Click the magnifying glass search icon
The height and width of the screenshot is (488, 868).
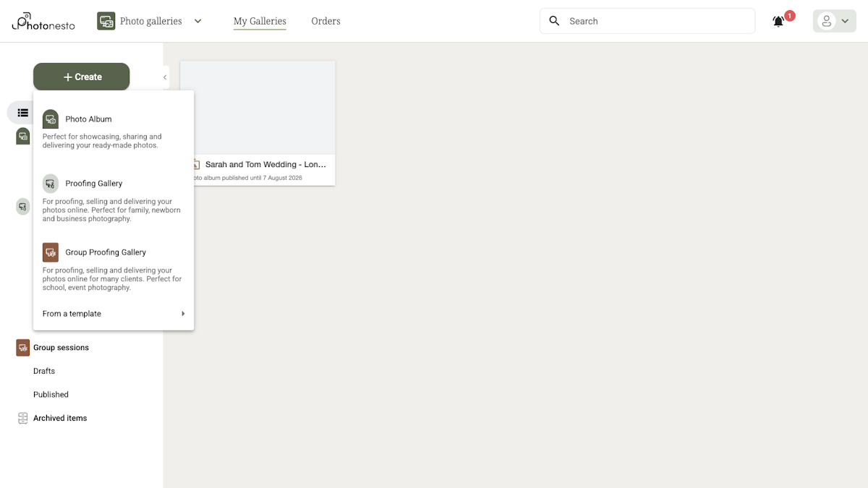tap(554, 21)
